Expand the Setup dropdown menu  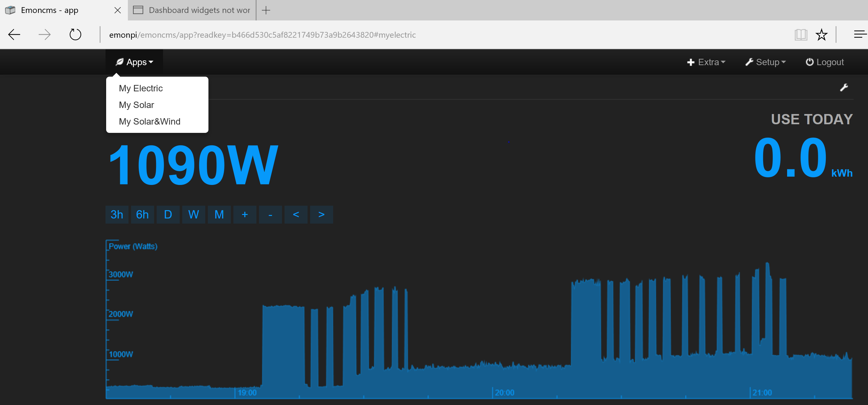[765, 62]
